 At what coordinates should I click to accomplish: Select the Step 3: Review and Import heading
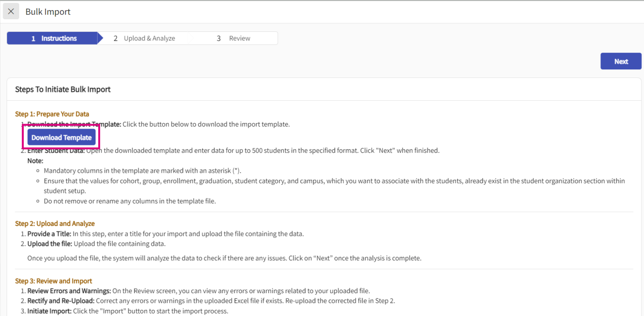click(x=54, y=281)
